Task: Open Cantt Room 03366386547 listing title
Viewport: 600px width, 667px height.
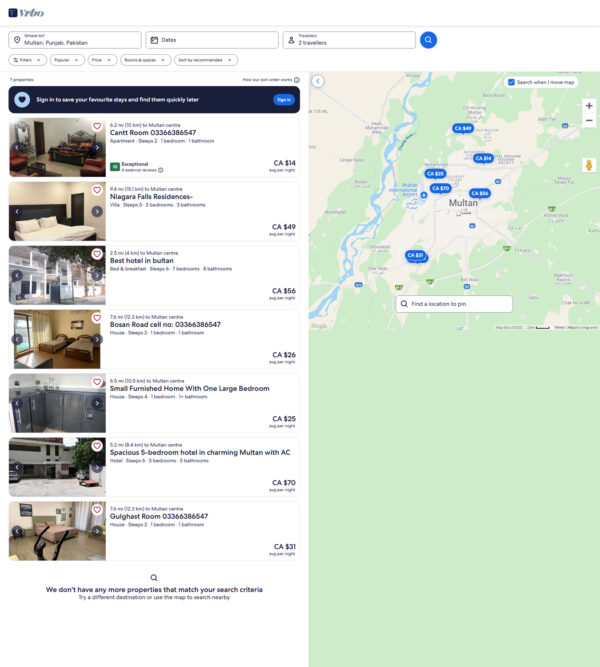Action: click(x=153, y=133)
